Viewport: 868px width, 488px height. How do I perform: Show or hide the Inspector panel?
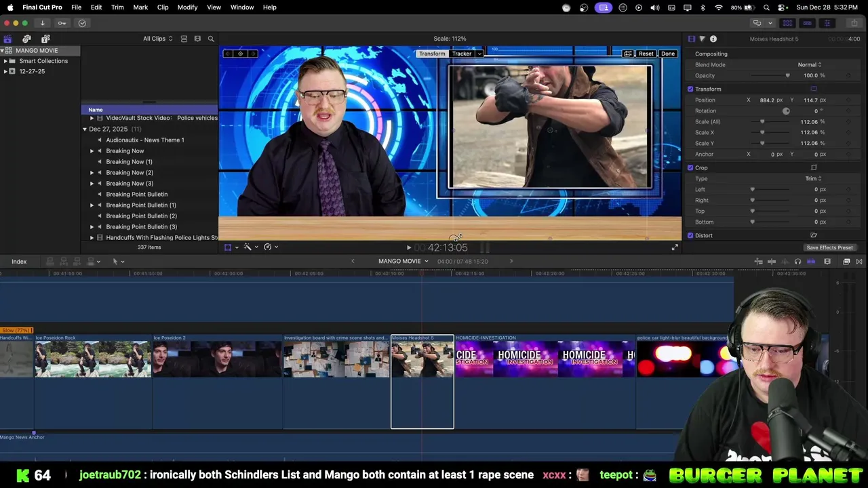pyautogui.click(x=827, y=23)
